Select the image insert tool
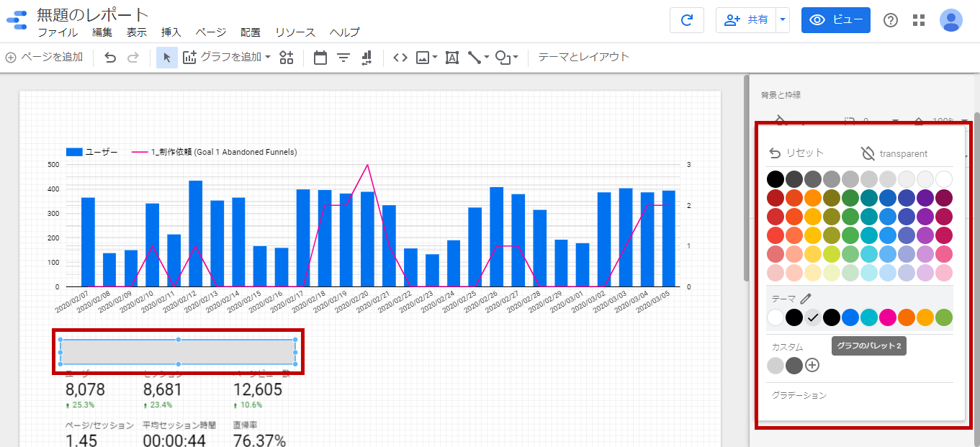Image resolution: width=980 pixels, height=447 pixels. (x=423, y=58)
